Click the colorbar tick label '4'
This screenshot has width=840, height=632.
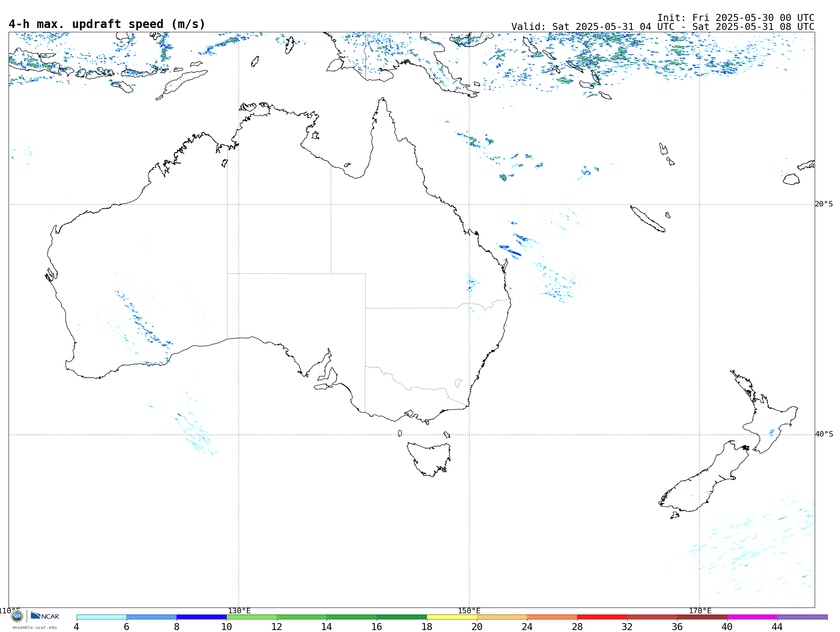click(x=77, y=627)
